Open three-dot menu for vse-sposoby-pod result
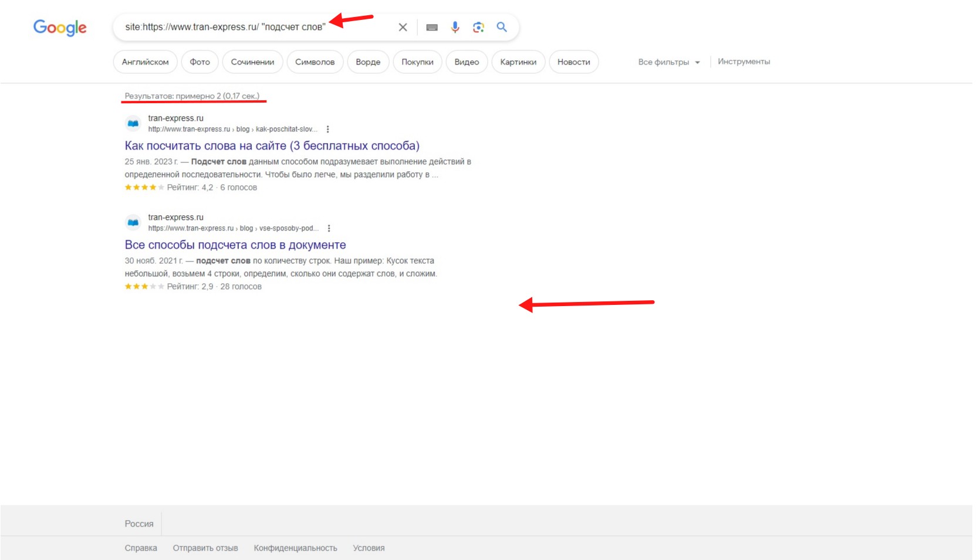 pos(329,228)
